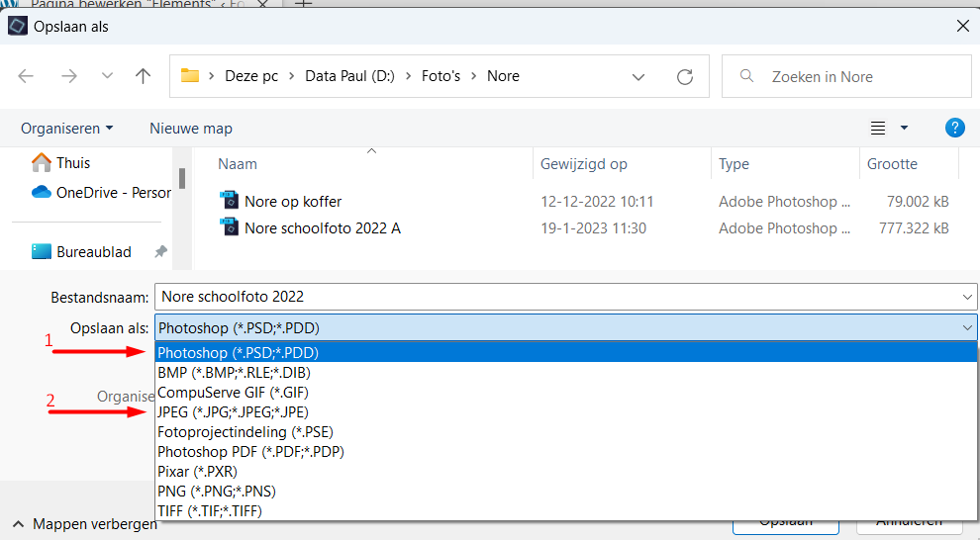
Task: Click the Nieuwe map button
Action: coord(190,128)
